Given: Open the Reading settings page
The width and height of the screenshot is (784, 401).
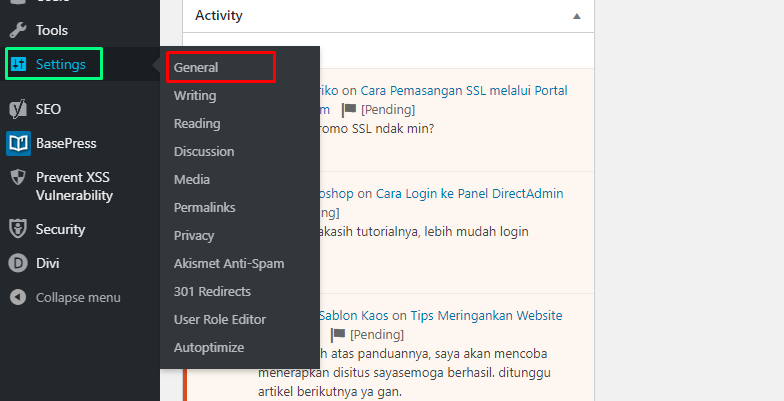Looking at the screenshot, I should point(197,124).
